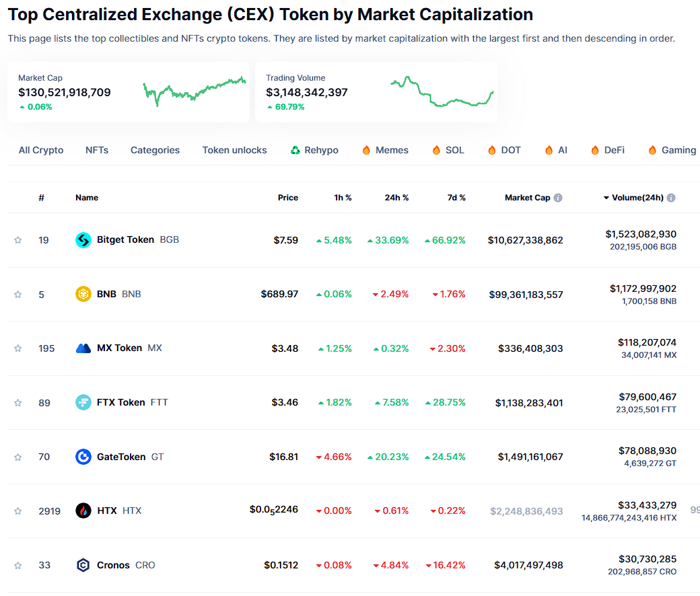The height and width of the screenshot is (596, 700).
Task: Click the Cronos logo icon
Action: (x=83, y=565)
